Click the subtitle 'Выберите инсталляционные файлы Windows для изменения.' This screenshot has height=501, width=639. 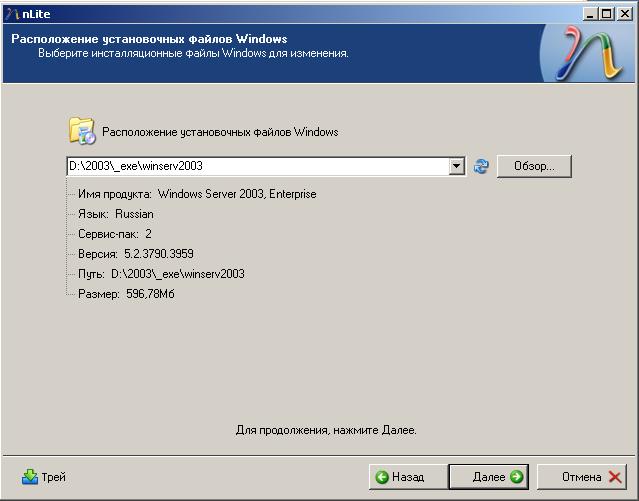pyautogui.click(x=193, y=53)
